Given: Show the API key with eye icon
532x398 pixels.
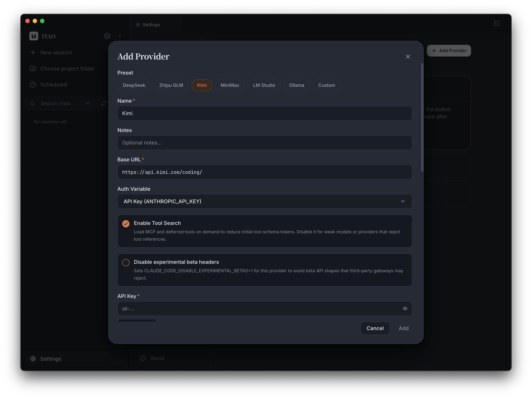Looking at the screenshot, I should [405, 308].
